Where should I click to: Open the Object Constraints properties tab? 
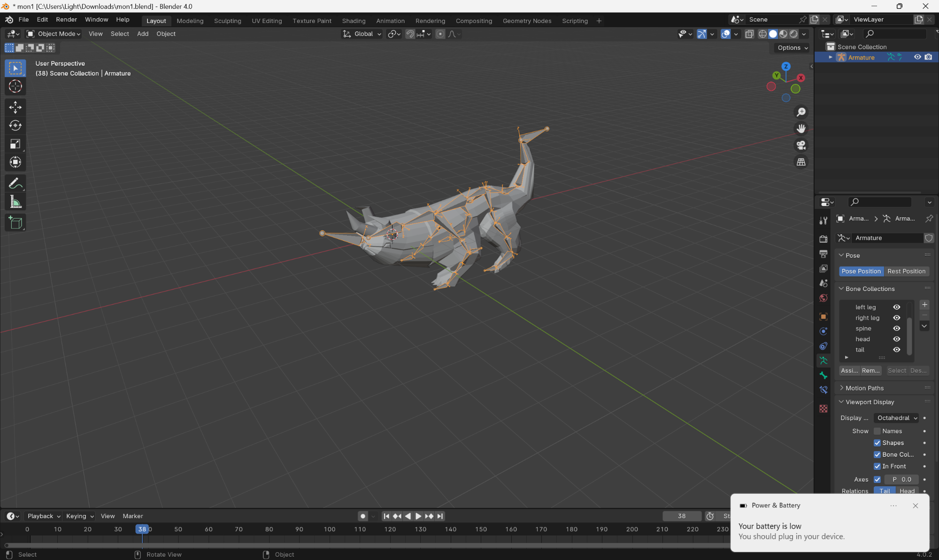[x=823, y=346]
